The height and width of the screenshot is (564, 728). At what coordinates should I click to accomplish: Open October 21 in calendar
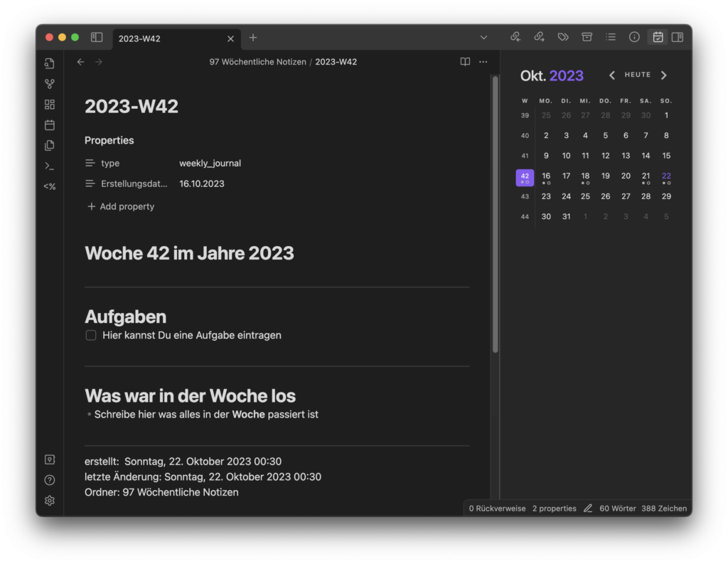point(646,176)
